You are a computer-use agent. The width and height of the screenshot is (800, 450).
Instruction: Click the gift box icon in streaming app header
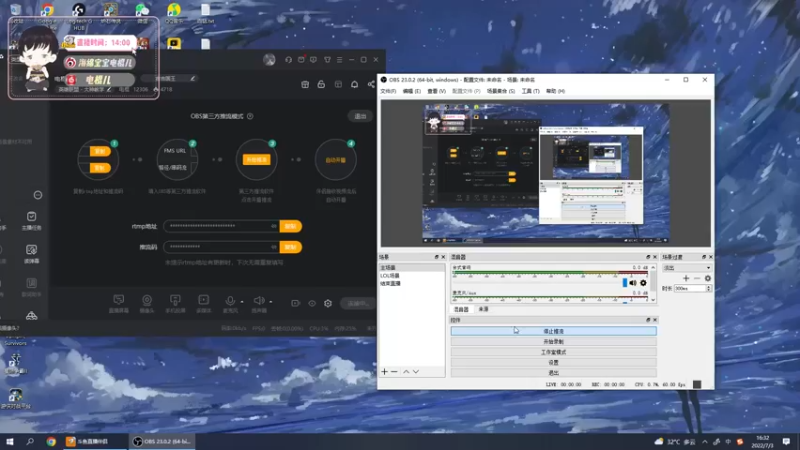click(x=305, y=84)
